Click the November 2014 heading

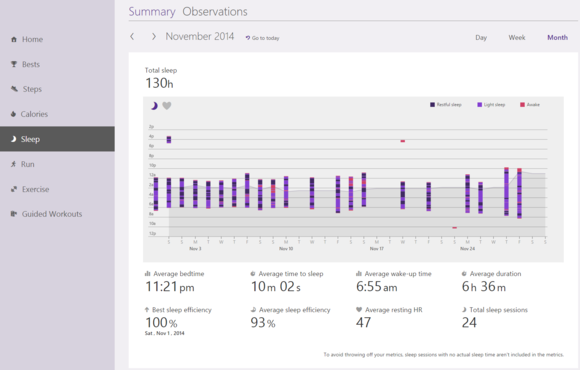[x=200, y=36]
